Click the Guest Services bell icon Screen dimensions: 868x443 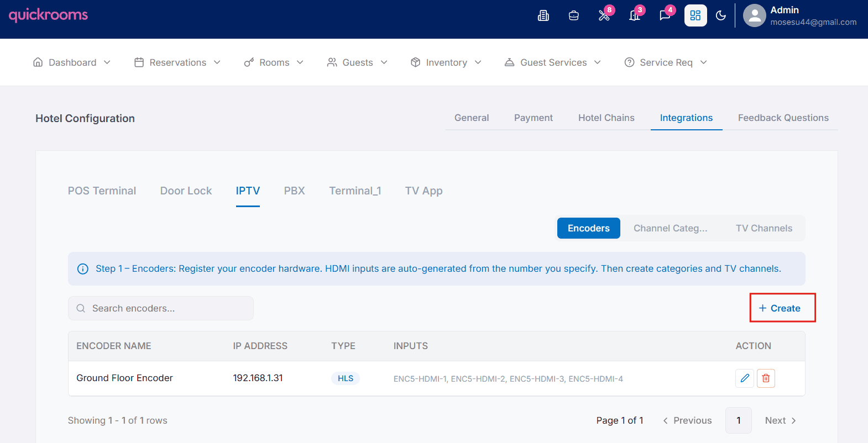510,62
